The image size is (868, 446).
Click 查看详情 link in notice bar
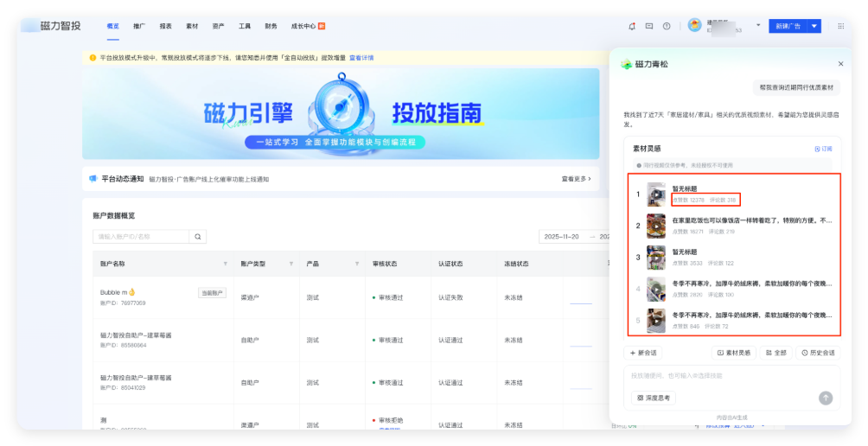[361, 58]
